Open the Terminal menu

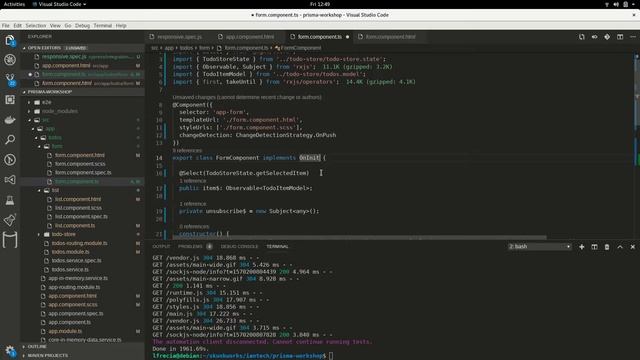(x=103, y=25)
